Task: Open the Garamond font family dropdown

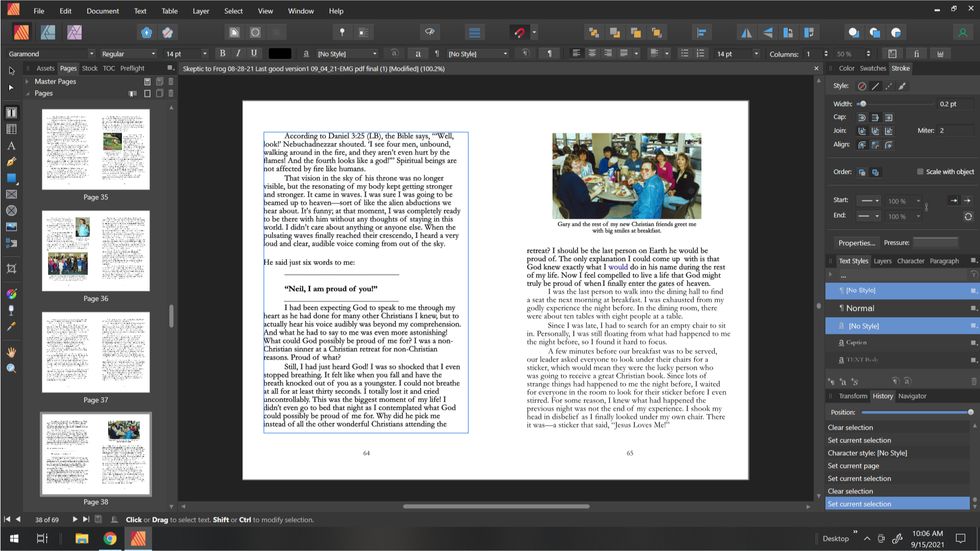Action: pyautogui.click(x=92, y=54)
